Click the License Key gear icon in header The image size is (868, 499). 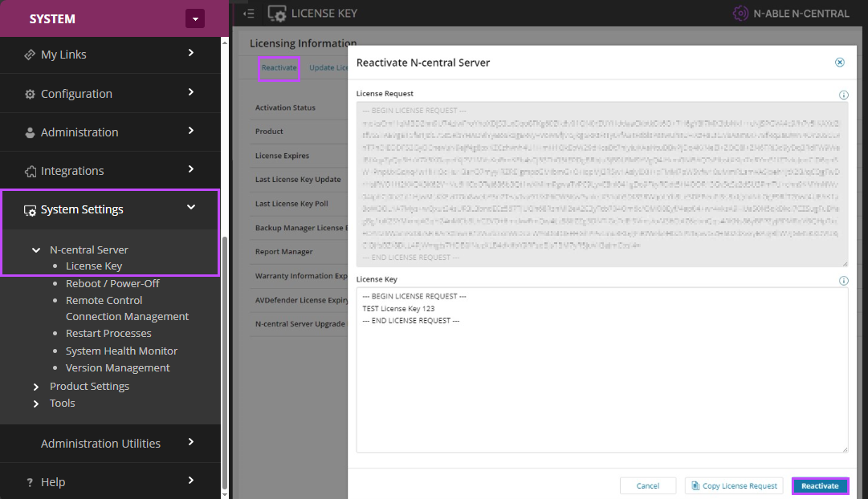click(277, 14)
